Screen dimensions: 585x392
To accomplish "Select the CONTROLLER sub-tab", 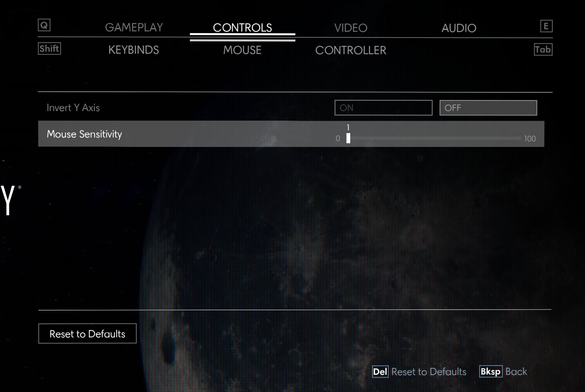I will coord(351,51).
